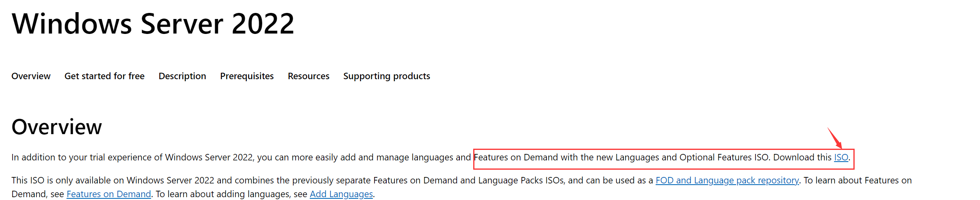Open the Add Languages link
Image resolution: width=980 pixels, height=200 pixels.
(341, 194)
